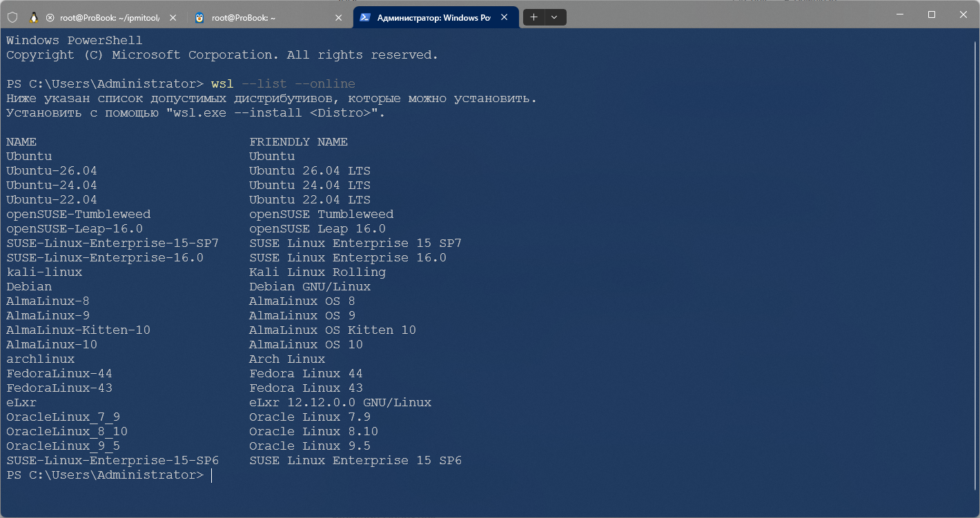Click the "eLxr 12.12.0.0 GNU/Linux" friendly name
The image size is (980, 518).
[340, 403]
